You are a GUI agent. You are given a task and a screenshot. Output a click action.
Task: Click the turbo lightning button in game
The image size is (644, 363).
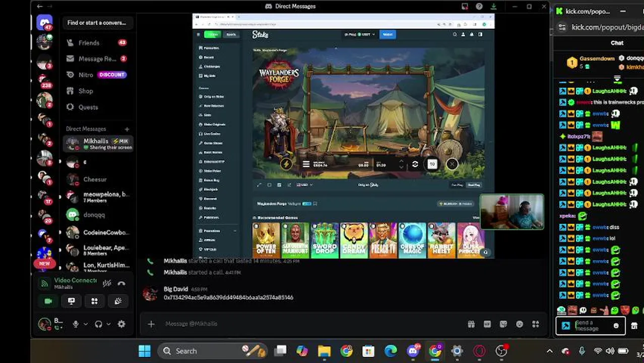tap(286, 164)
